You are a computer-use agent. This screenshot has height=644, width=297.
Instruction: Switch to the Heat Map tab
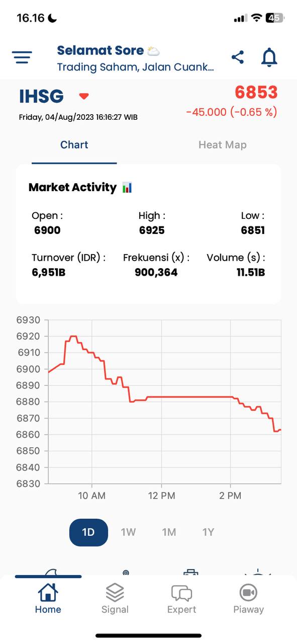(223, 145)
